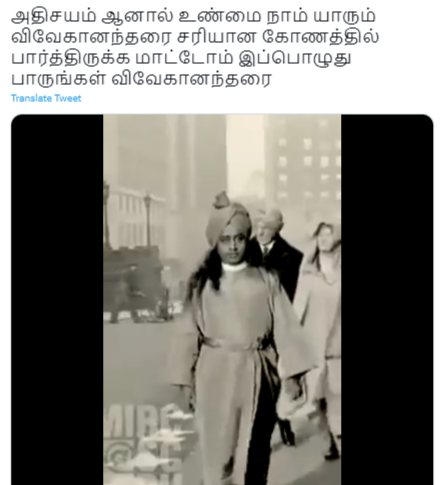Viewport: 444px width, 485px height.
Task: Open the embedded video in the tweet
Action: pos(222,299)
